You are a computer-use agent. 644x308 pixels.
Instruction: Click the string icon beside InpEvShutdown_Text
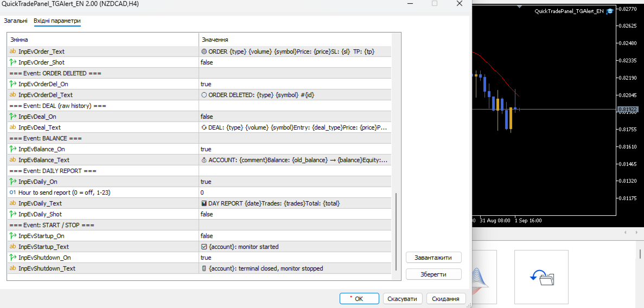click(12, 268)
